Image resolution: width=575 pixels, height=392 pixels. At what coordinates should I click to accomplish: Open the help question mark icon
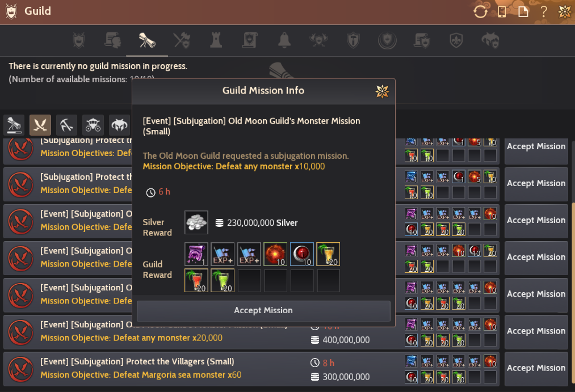pyautogui.click(x=544, y=12)
